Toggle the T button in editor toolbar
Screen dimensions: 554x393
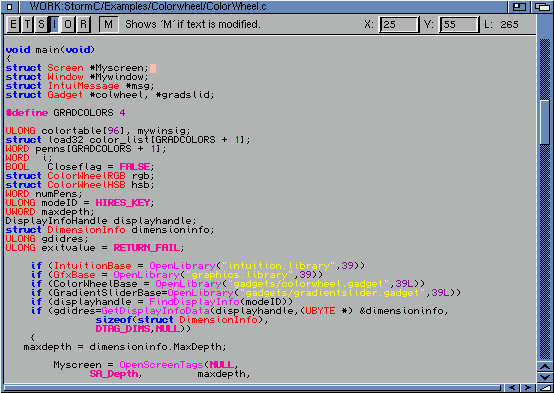coord(27,24)
